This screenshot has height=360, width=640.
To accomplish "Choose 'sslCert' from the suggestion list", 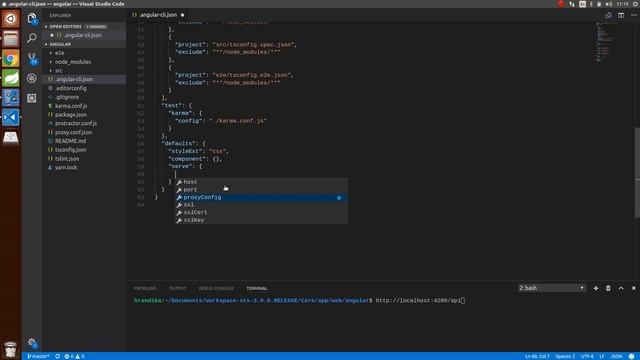I will coord(261,213).
